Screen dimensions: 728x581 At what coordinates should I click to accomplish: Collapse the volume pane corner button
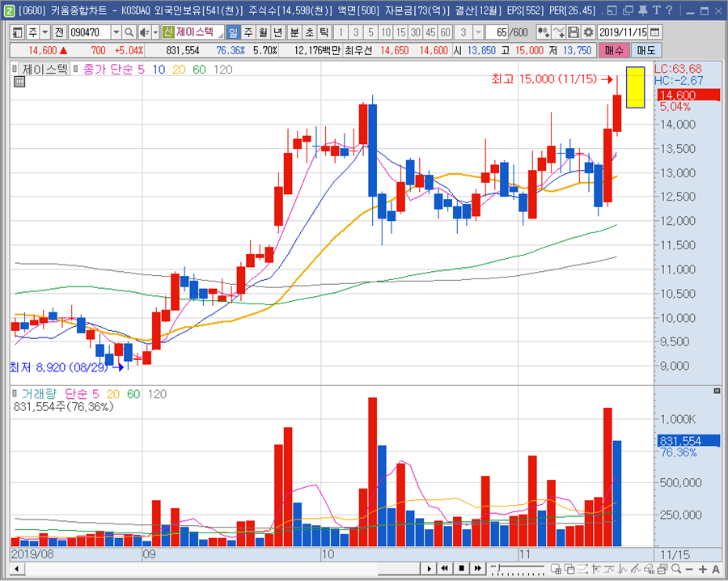point(717,391)
